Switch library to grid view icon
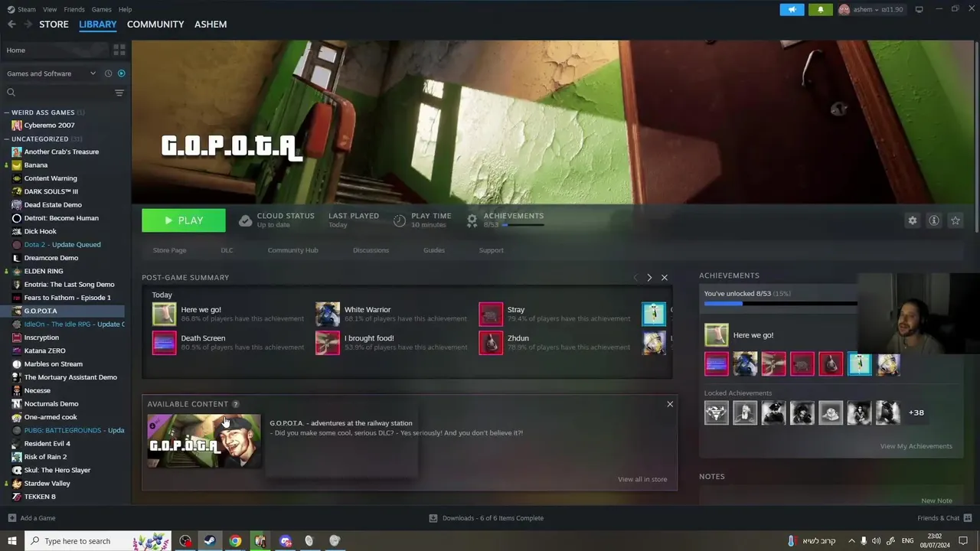 tap(119, 50)
